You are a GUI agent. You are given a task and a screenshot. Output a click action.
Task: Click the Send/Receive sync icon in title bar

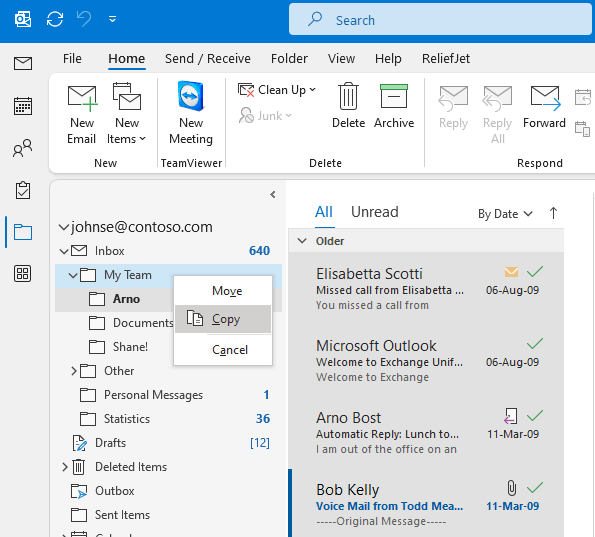pyautogui.click(x=55, y=19)
